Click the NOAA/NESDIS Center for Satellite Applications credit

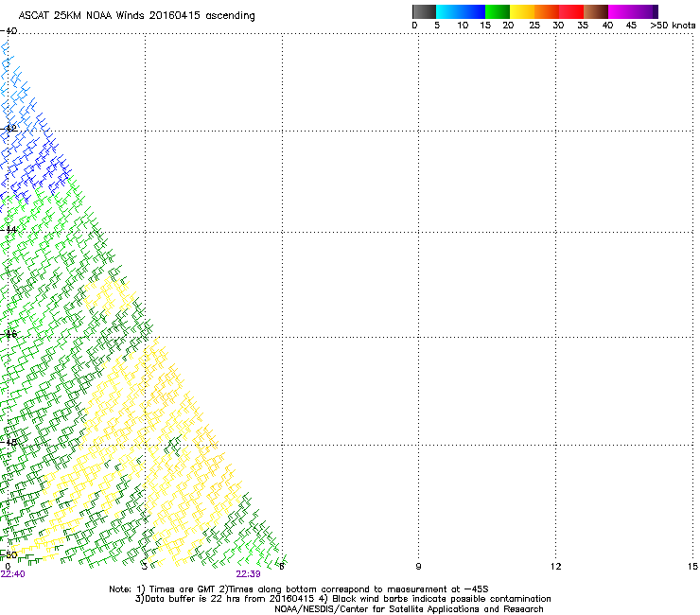click(x=409, y=609)
